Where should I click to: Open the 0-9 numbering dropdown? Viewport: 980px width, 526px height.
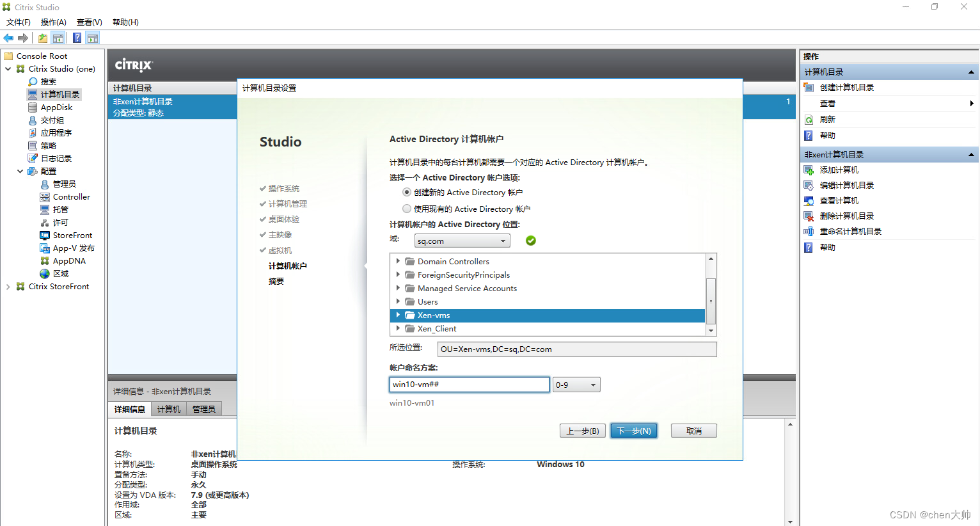click(x=576, y=385)
